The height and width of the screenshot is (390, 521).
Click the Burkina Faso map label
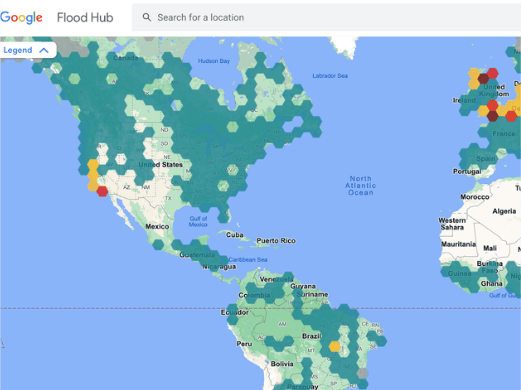pos(490,267)
